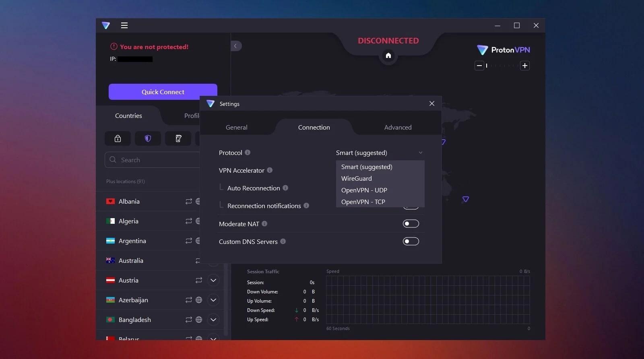Open the hamburger menu
The width and height of the screenshot is (644, 359).
(124, 25)
